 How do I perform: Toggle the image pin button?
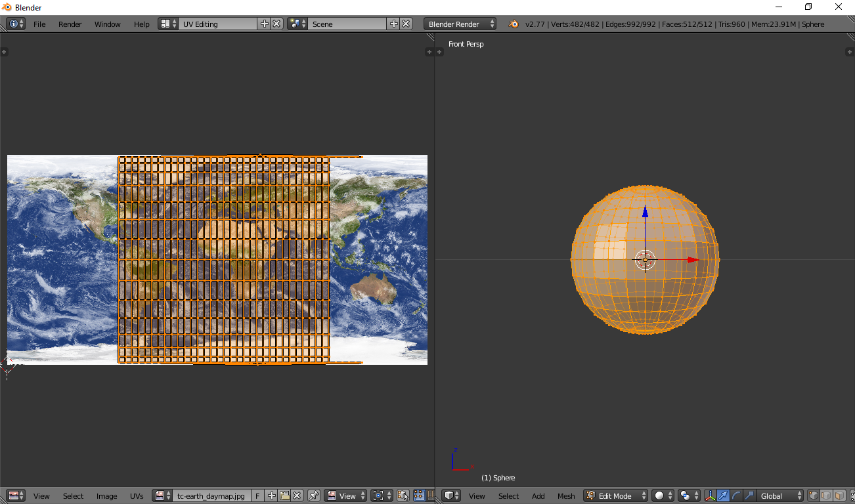[314, 496]
